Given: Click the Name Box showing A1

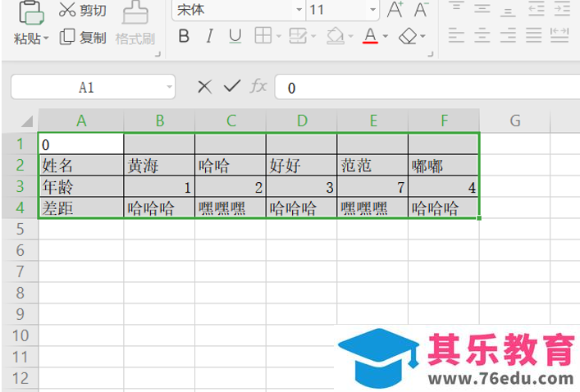Looking at the screenshot, I should coord(87,87).
